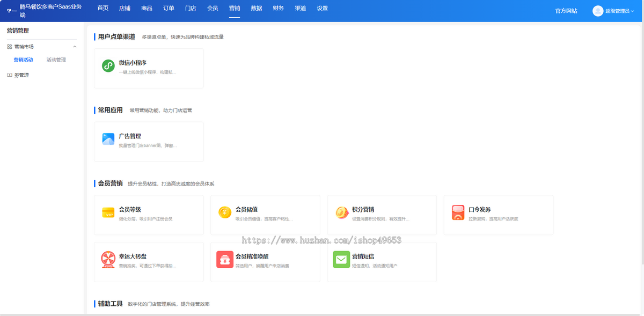The height and width of the screenshot is (316, 644).
Task: Click the 辅助工具 section heading
Action: 110,304
